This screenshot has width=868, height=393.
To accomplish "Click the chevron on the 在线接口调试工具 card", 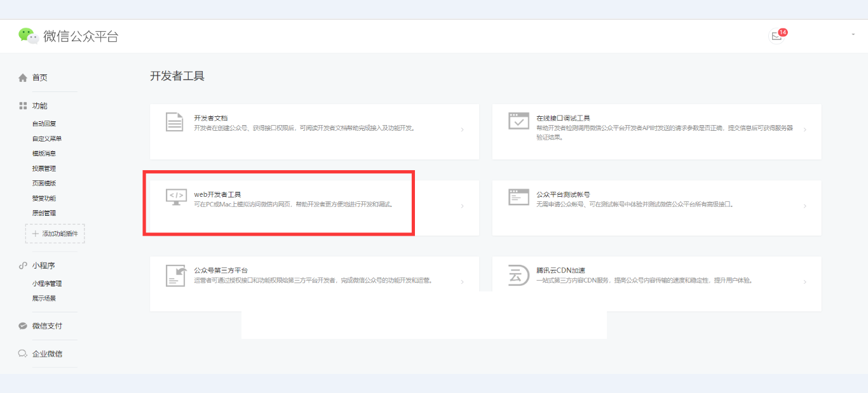I will tap(804, 130).
